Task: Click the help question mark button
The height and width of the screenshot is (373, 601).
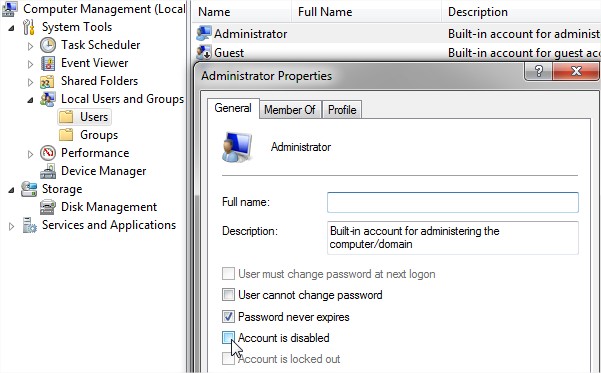Action: pos(539,71)
